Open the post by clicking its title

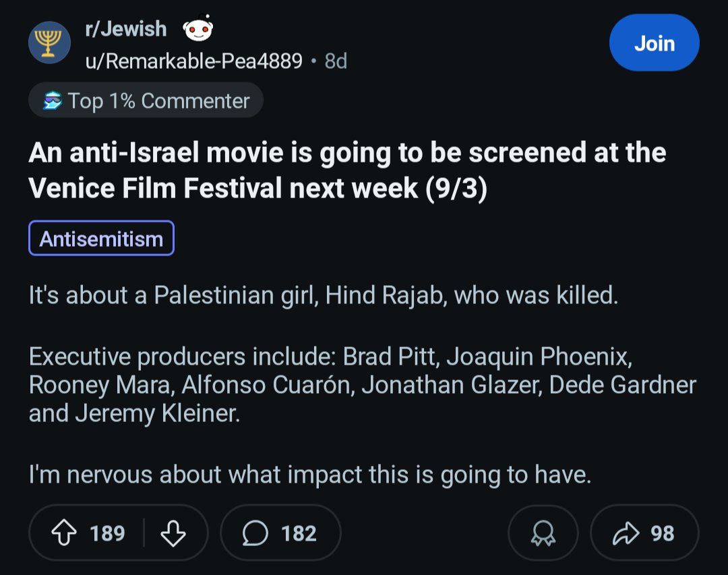347,170
